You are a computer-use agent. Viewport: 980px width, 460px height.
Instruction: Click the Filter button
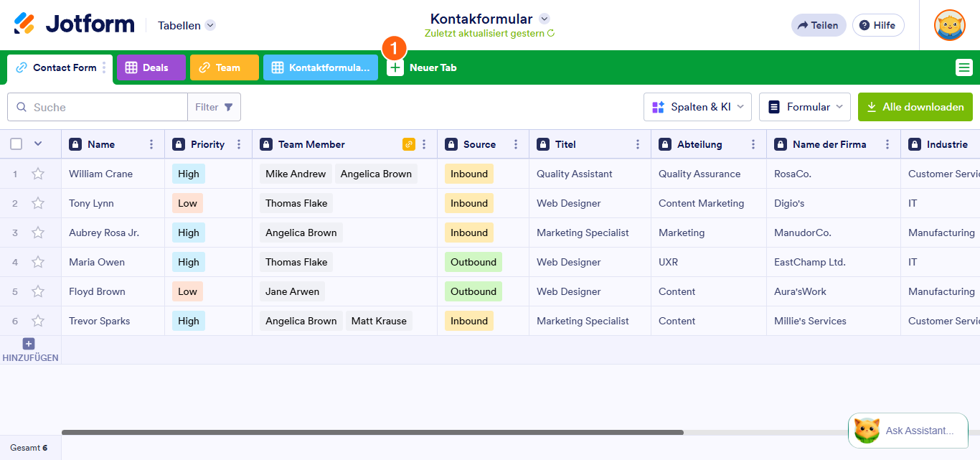point(214,107)
